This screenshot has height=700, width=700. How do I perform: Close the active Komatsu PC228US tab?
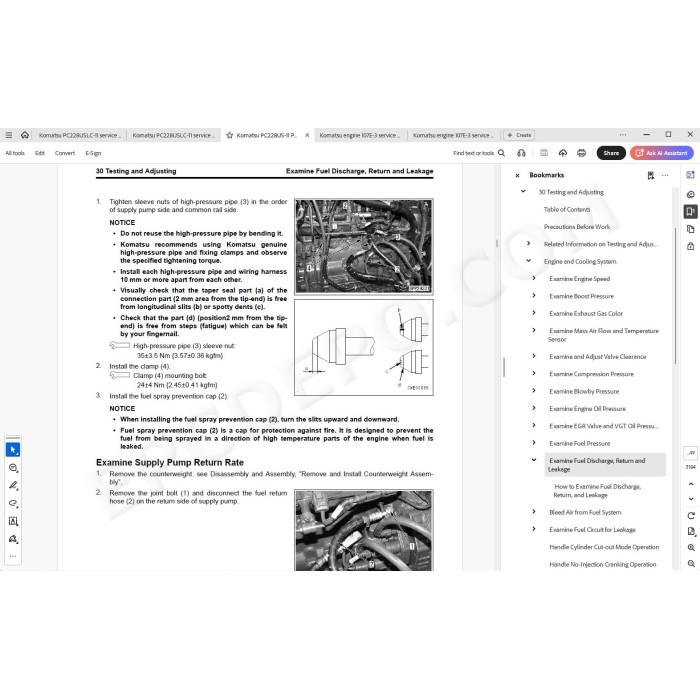point(307,135)
